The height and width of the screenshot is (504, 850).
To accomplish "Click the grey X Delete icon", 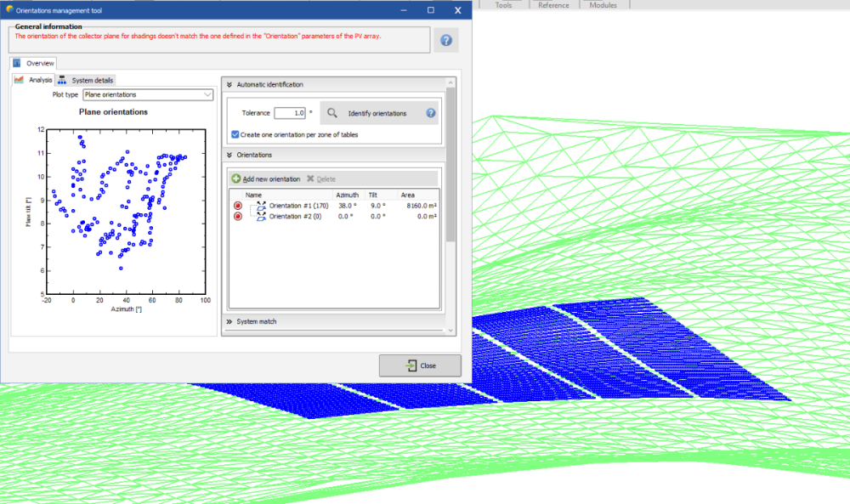I will coord(310,179).
